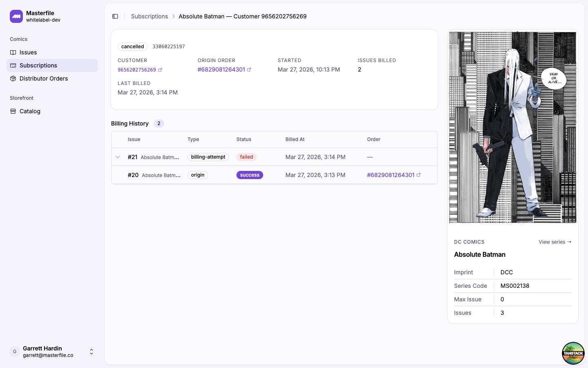588x368 pixels.
Task: Click the Issues count value 3
Action: 502,313
